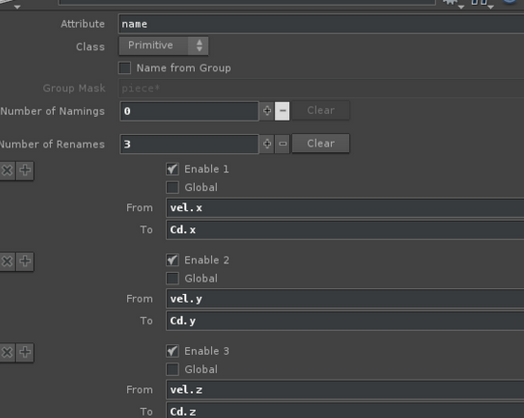Insert entry before rename 2 using plus icon
The image size is (524, 418).
(x=25, y=261)
